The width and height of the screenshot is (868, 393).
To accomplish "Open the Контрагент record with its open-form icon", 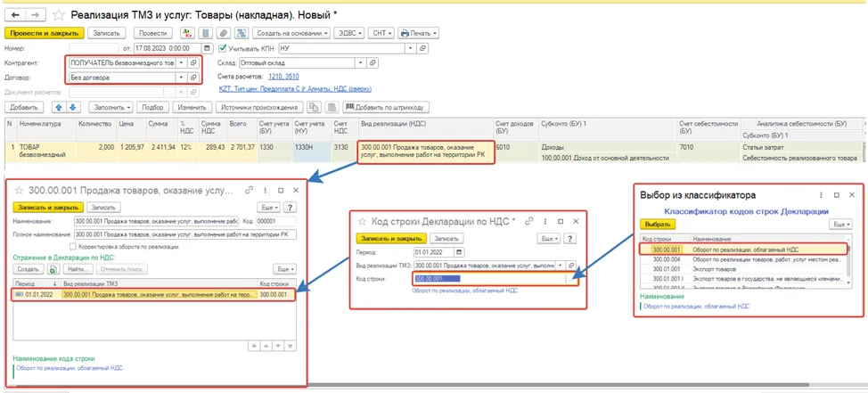I will click(193, 62).
